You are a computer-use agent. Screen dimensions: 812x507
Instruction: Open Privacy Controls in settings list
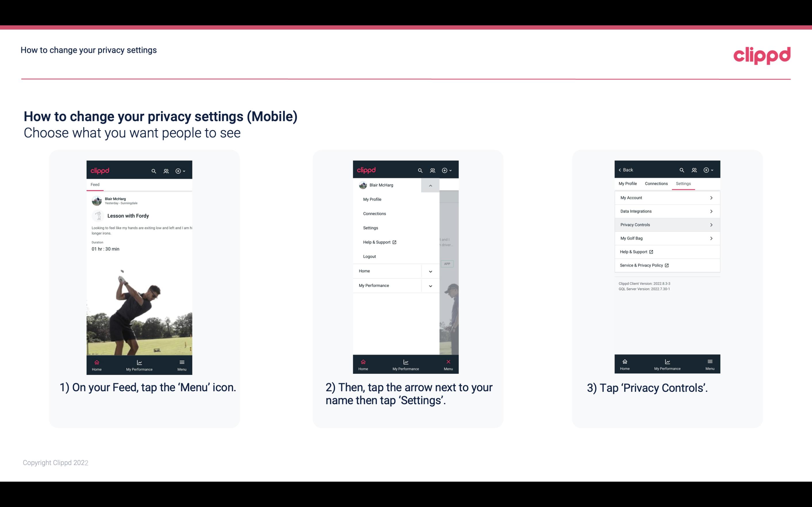pyautogui.click(x=667, y=224)
